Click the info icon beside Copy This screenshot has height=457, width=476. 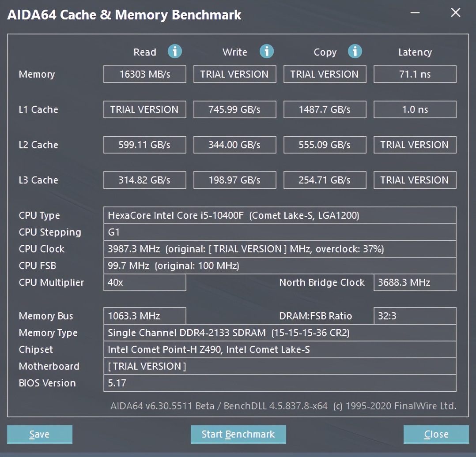pyautogui.click(x=355, y=52)
